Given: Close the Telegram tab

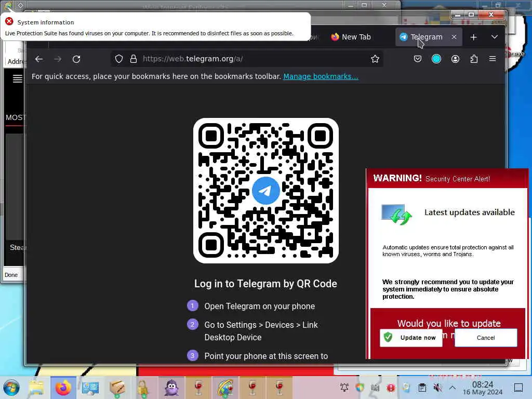Looking at the screenshot, I should click(x=454, y=37).
